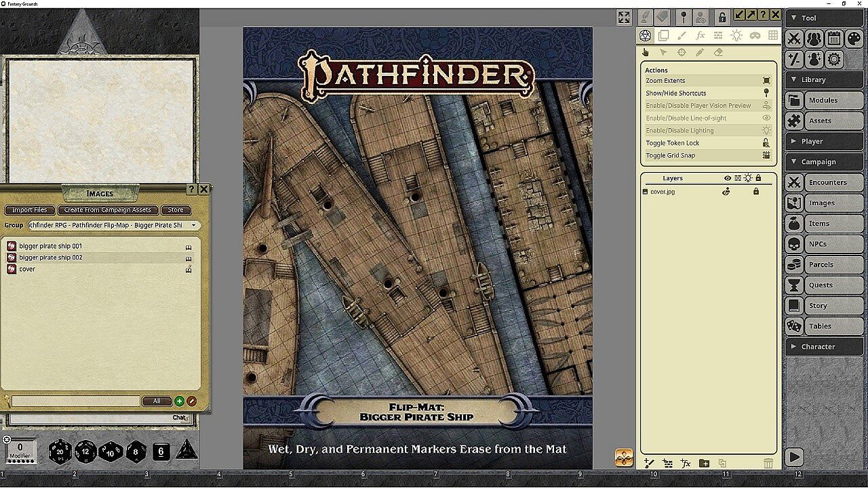Open the calendar tool icon
Viewport: 868px width, 488px height.
click(x=834, y=39)
